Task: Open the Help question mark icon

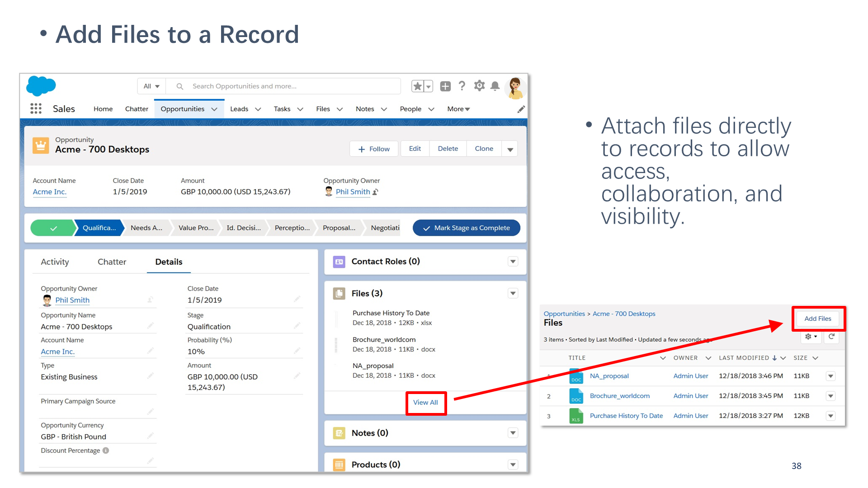Action: point(462,86)
